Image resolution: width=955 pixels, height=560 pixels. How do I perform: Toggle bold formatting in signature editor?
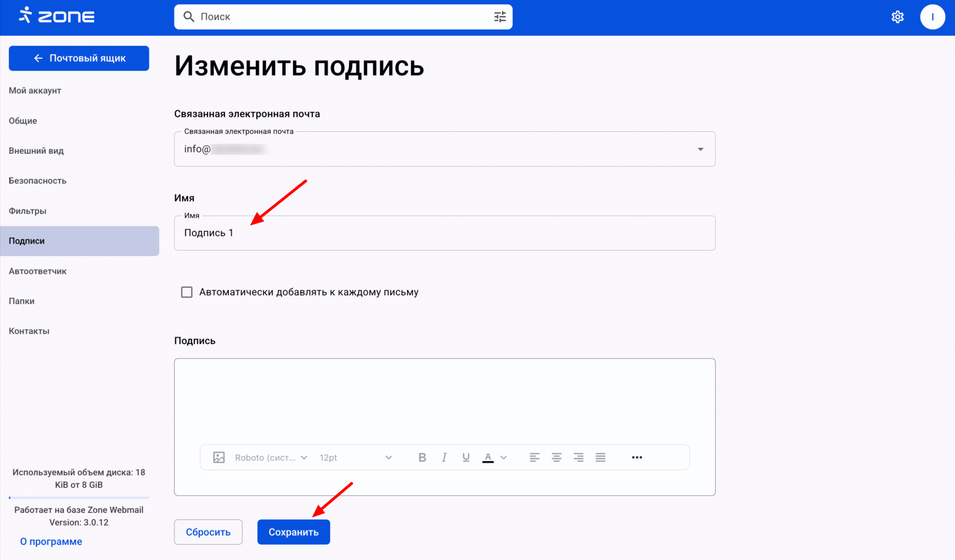point(422,457)
